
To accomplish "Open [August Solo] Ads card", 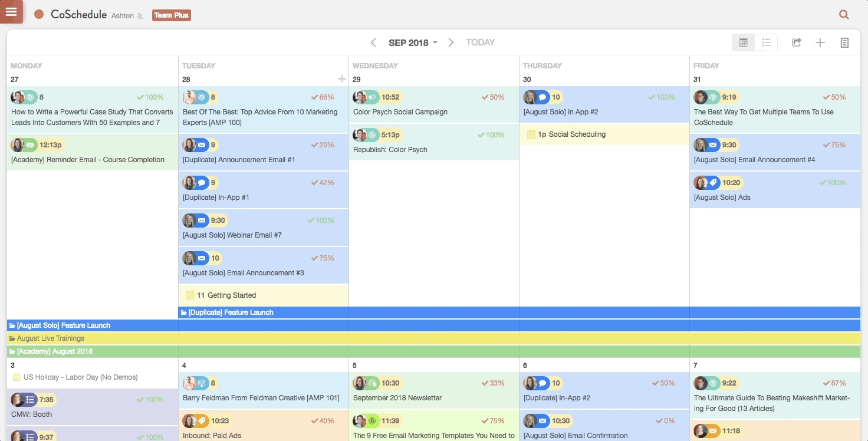I will 775,190.
